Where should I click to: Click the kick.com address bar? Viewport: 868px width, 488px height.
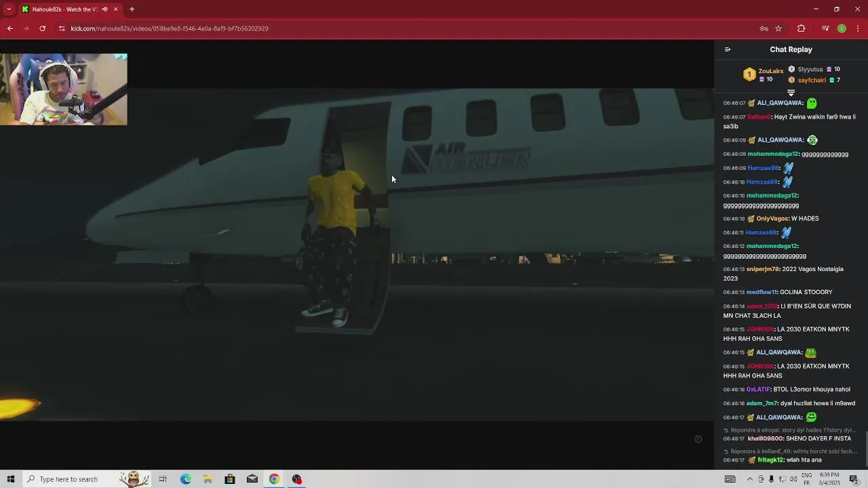(407, 28)
